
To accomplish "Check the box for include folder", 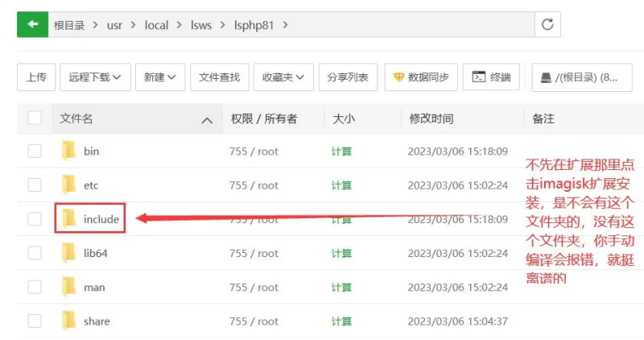I will [x=35, y=218].
